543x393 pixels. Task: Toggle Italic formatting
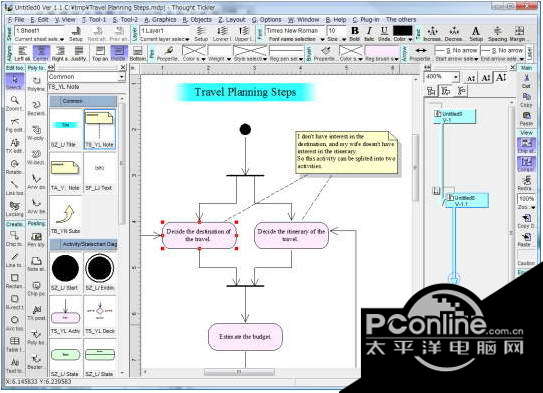[369, 34]
